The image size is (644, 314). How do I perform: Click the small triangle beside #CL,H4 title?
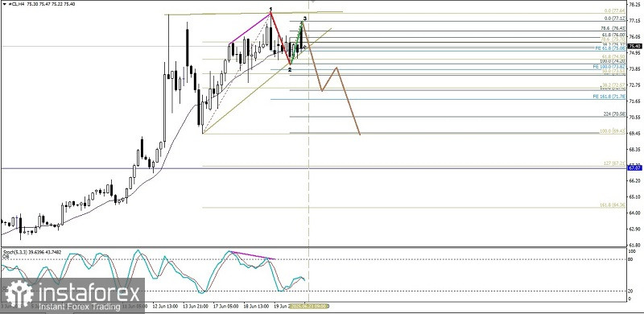coord(5,3)
